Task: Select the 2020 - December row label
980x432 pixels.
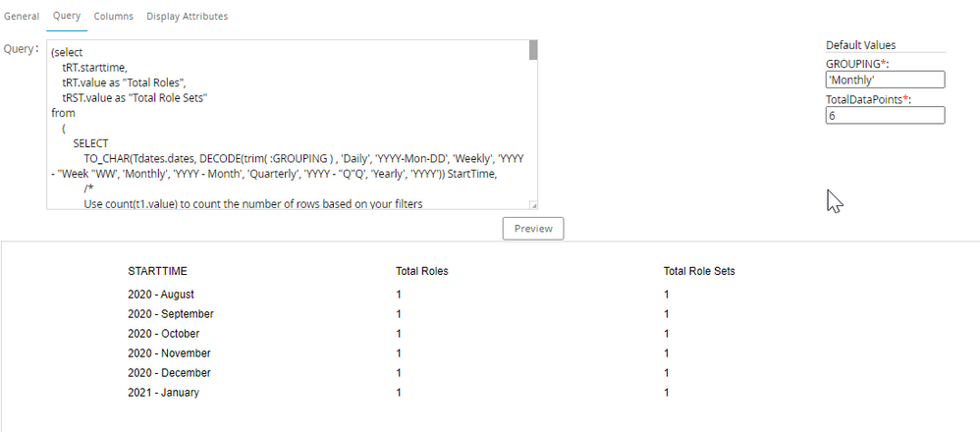Action: 169,373
